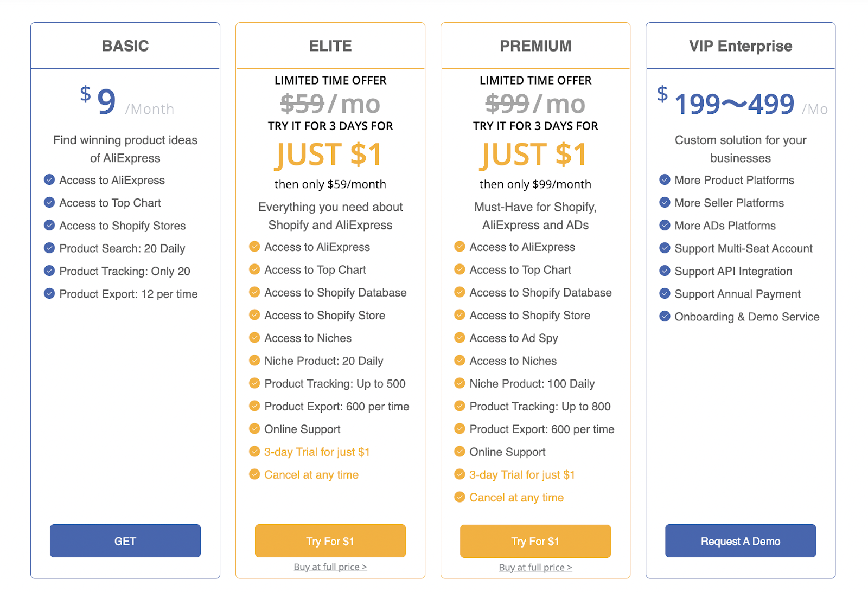
Task: Click the PREMIUM plan title
Action: (535, 46)
